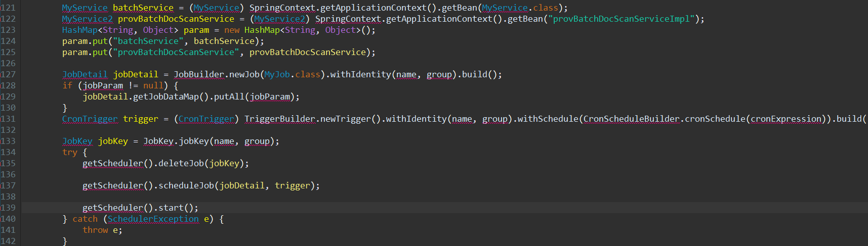Image resolution: width=868 pixels, height=246 pixels.
Task: Click start method call on line 139
Action: click(171, 208)
